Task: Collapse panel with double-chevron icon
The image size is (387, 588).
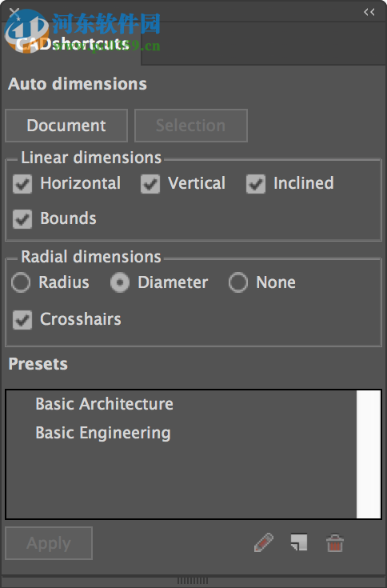Action: 369,12
